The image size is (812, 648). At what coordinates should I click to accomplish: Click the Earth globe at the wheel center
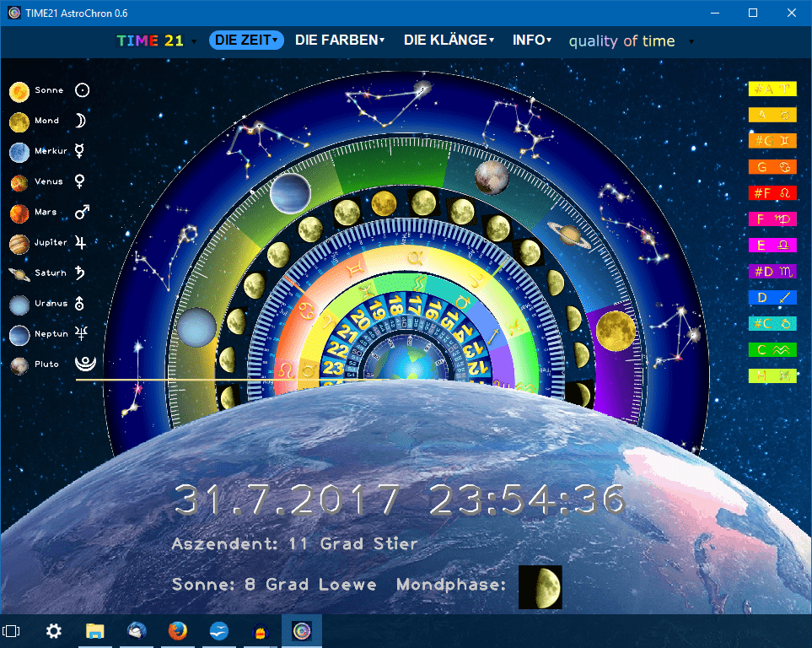coord(409,360)
